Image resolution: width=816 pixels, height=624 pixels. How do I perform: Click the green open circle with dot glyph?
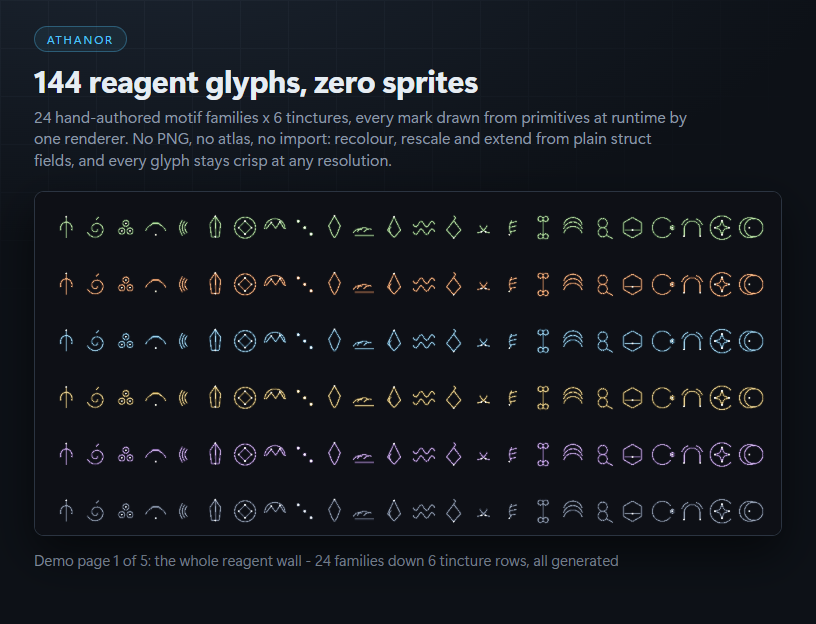pos(662,228)
